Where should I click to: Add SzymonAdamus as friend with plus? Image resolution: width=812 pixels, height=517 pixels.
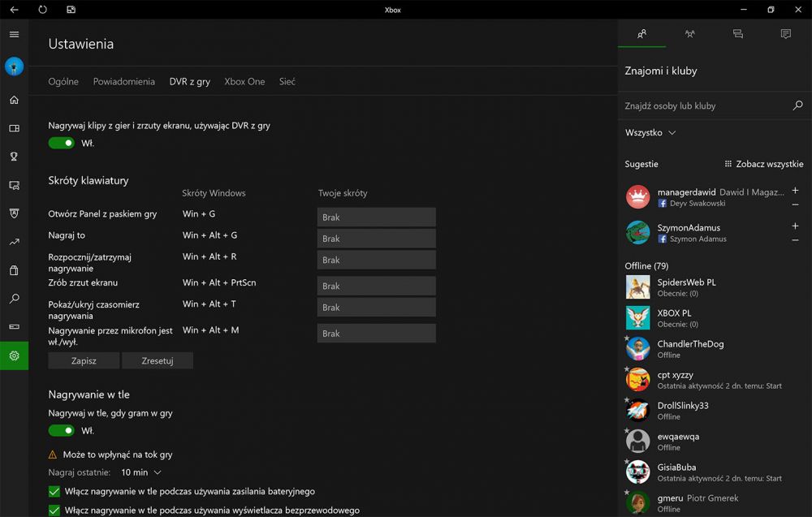coord(795,226)
